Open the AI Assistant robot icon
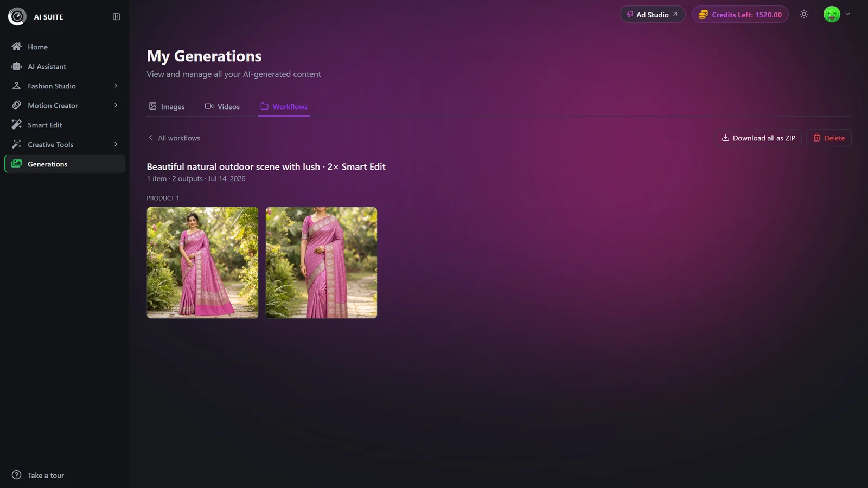This screenshot has height=488, width=868. coord(17,66)
